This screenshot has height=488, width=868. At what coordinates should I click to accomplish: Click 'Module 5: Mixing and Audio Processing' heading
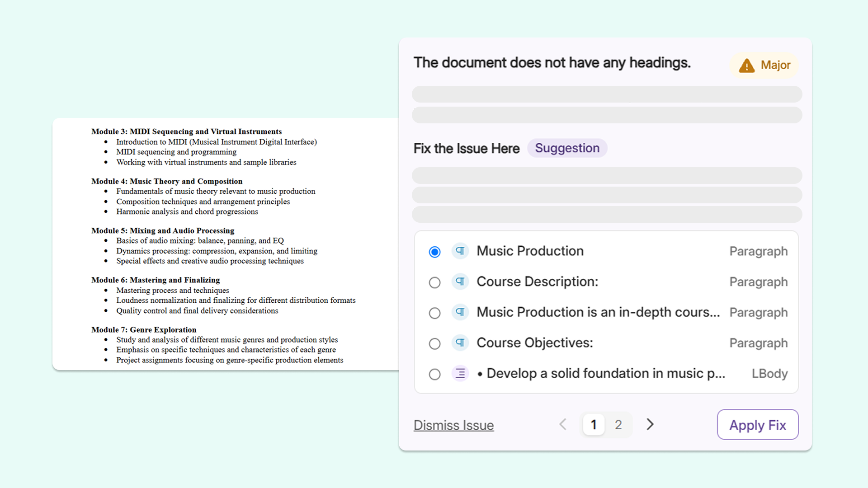tap(163, 230)
